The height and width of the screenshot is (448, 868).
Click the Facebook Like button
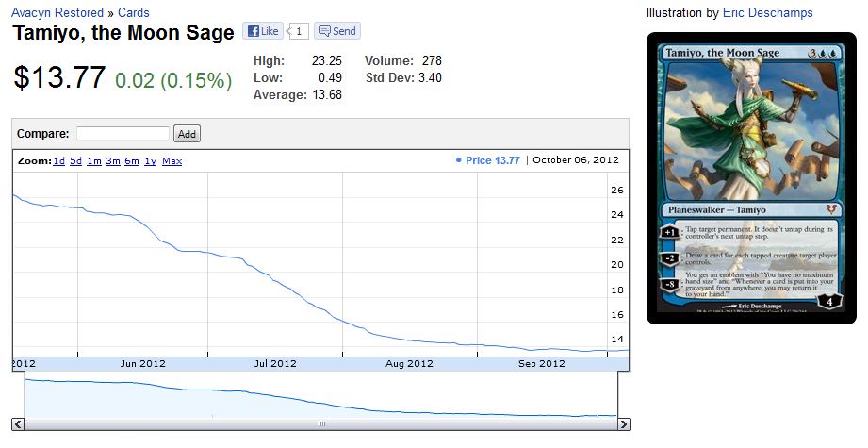pyautogui.click(x=263, y=31)
